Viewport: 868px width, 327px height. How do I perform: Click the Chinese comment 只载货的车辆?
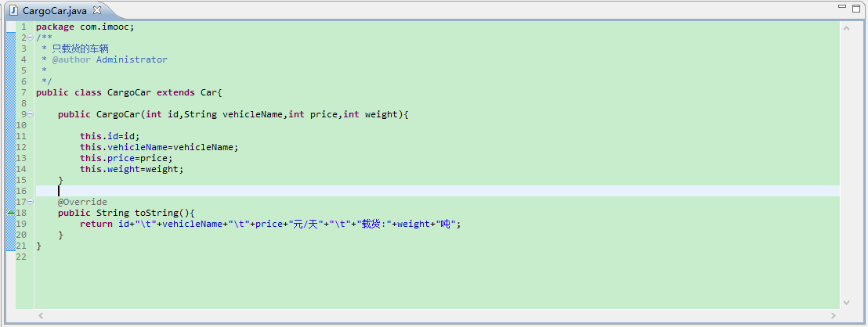80,49
